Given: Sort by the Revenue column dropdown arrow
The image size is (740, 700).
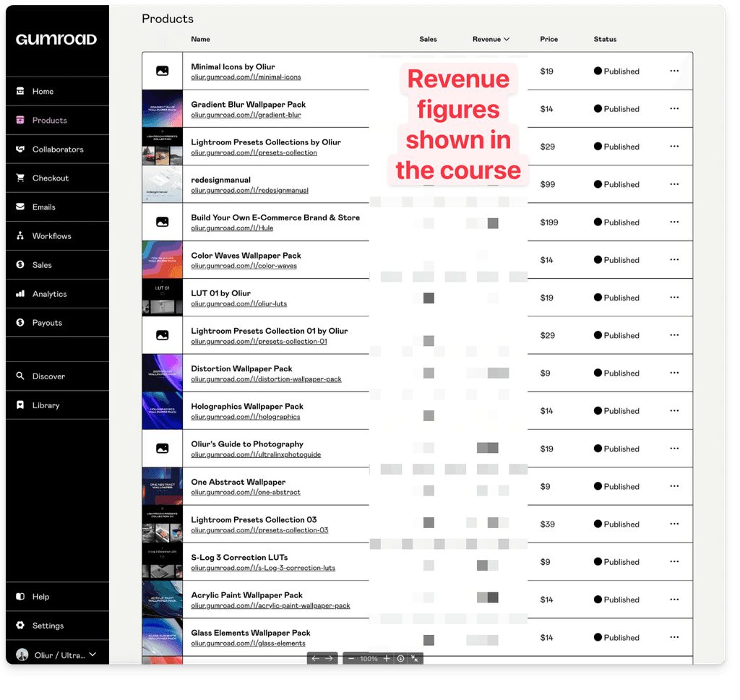Looking at the screenshot, I should (507, 39).
